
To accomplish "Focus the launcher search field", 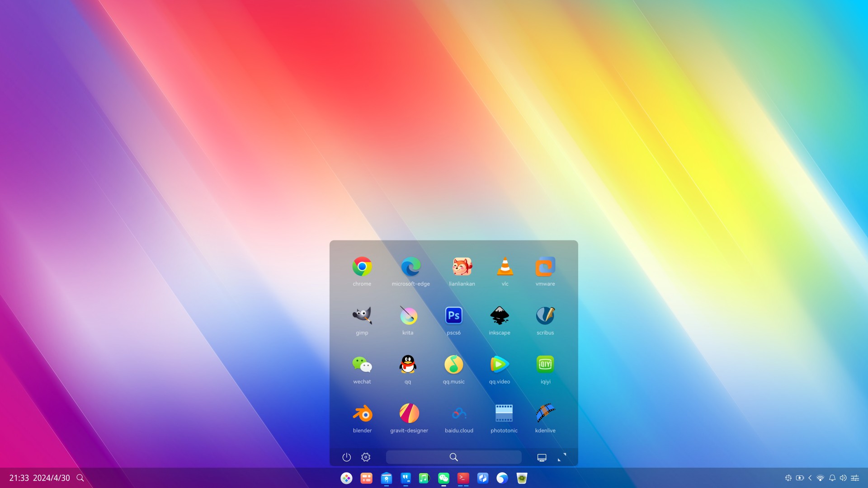I will coord(453,457).
